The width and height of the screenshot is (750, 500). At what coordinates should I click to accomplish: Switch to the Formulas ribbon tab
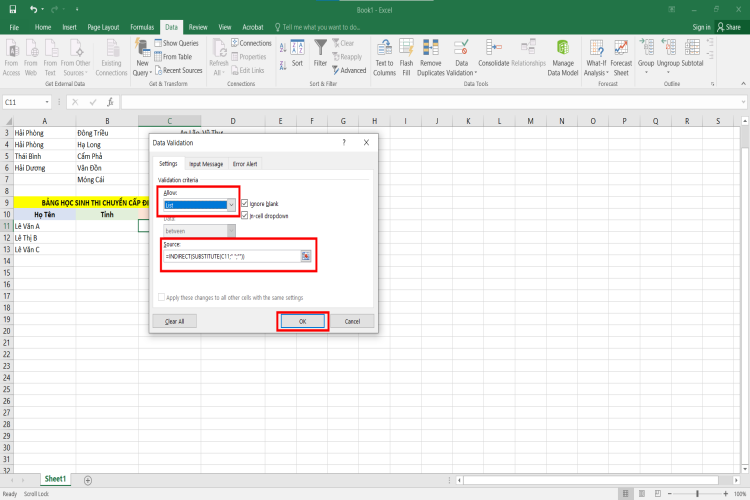[142, 27]
